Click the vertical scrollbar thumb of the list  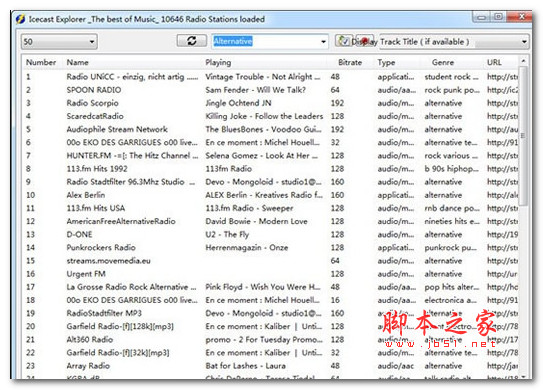pyautogui.click(x=523, y=135)
